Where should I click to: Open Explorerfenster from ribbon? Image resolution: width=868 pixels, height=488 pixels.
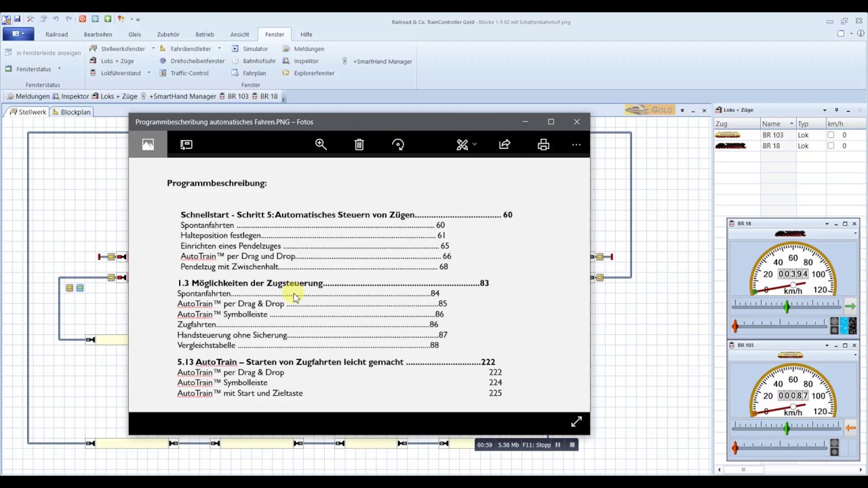[x=309, y=73]
